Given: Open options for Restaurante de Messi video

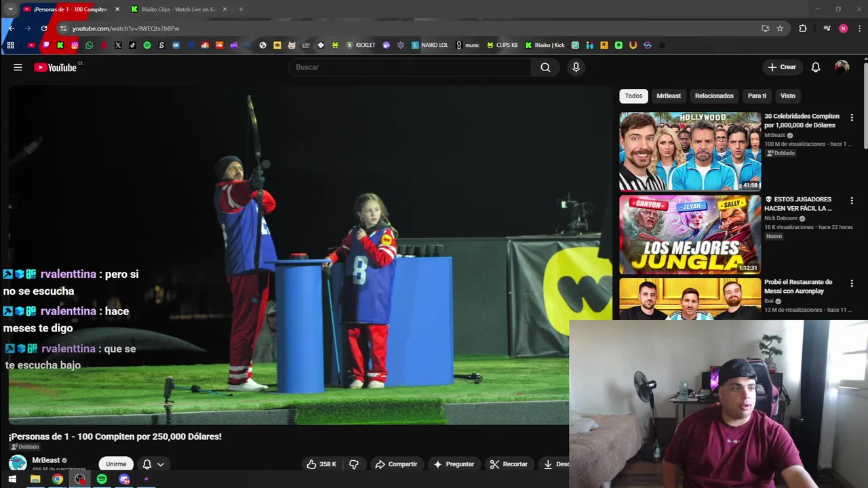Looking at the screenshot, I should coord(852,283).
